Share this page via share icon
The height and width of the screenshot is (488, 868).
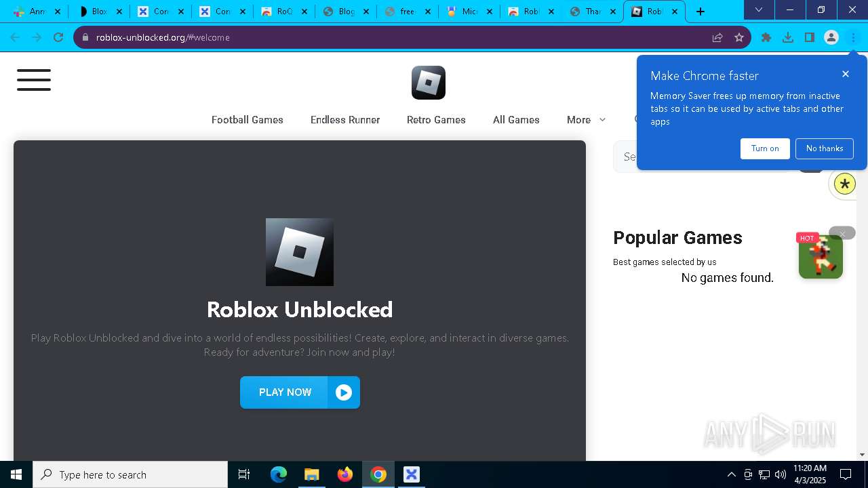click(717, 37)
